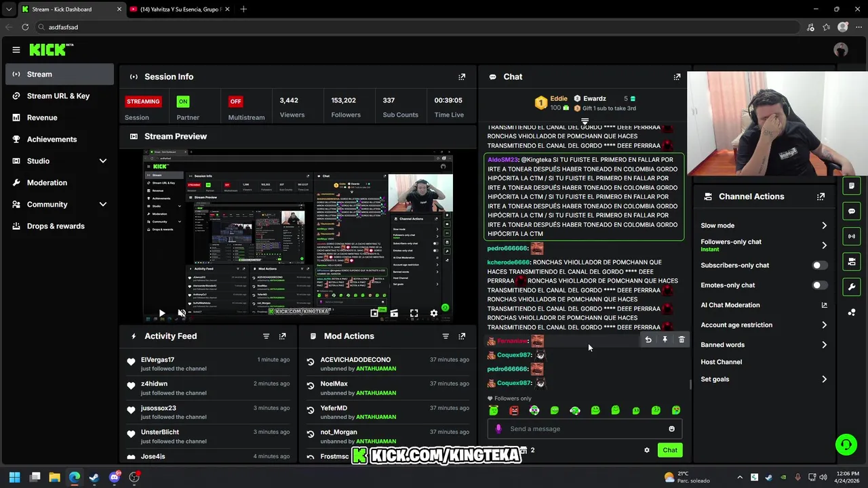Unmute the stream preview audio
The height and width of the screenshot is (488, 868).
(182, 313)
